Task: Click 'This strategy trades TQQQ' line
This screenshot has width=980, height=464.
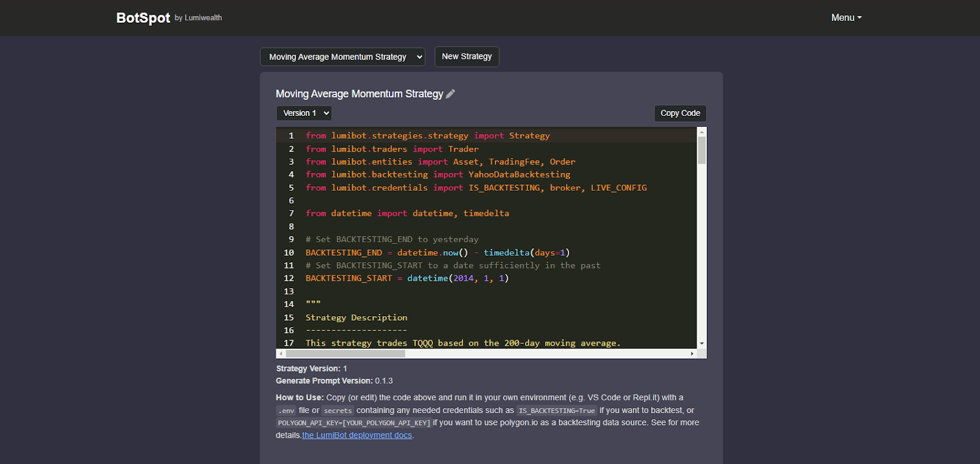Action: [x=463, y=343]
